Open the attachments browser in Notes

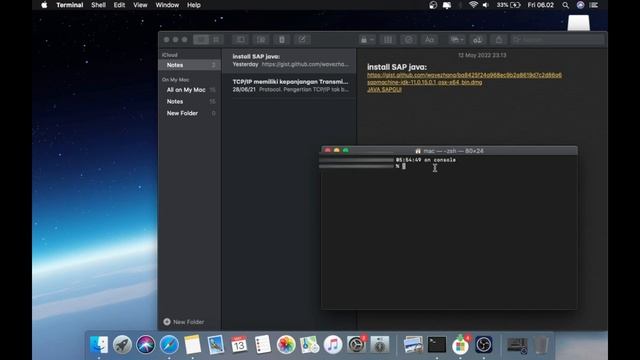[261, 40]
